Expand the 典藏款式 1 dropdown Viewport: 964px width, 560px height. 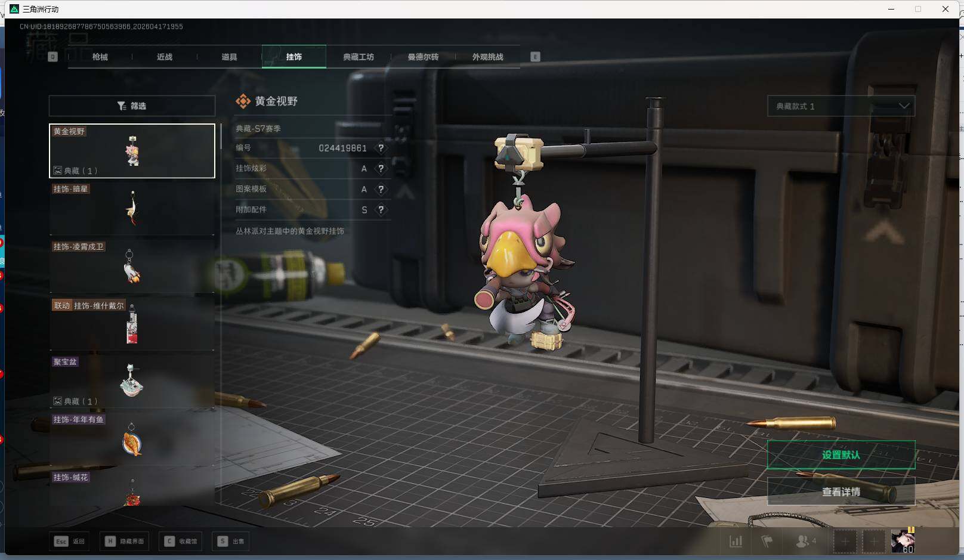coord(841,106)
